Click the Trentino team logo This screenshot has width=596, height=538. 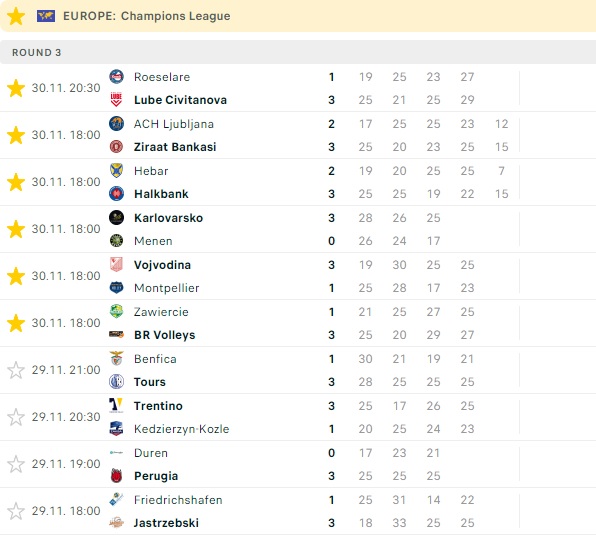click(116, 406)
